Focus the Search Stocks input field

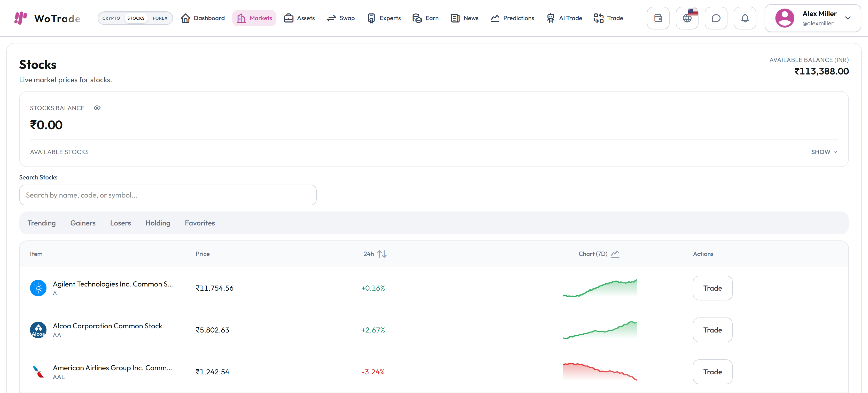click(x=168, y=195)
